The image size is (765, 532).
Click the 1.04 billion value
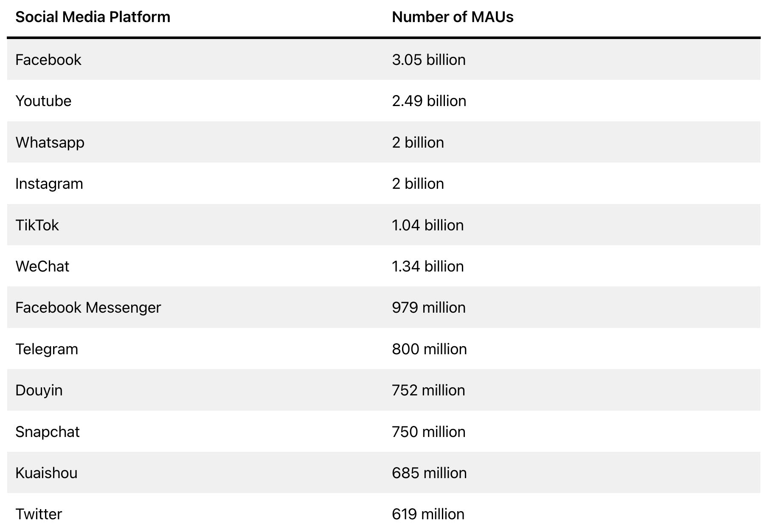[x=427, y=225]
